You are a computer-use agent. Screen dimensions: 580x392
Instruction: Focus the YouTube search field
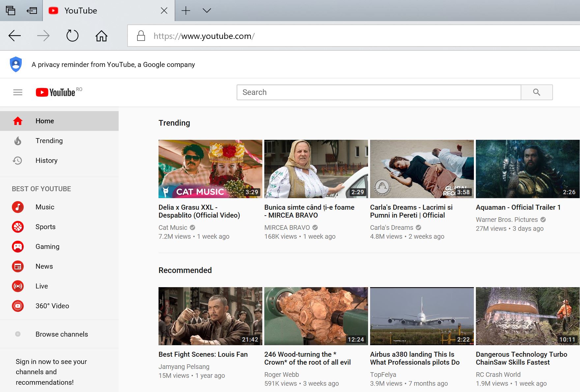[x=378, y=92]
